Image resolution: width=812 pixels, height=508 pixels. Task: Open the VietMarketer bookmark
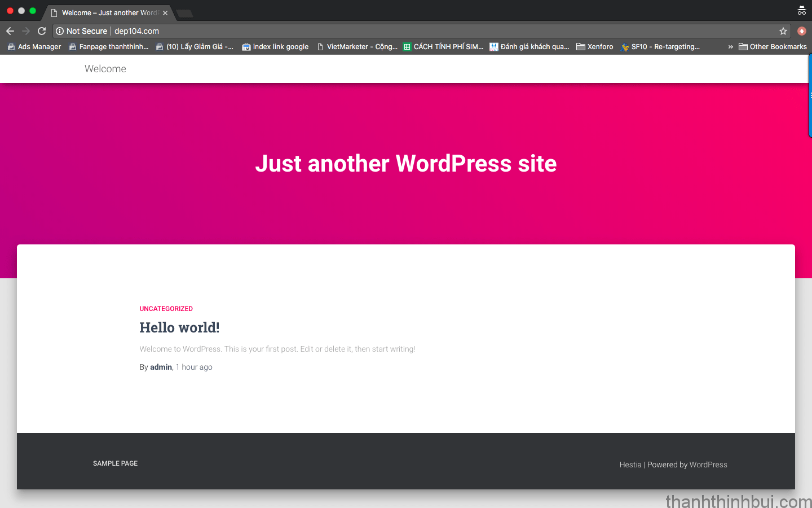tap(357, 47)
